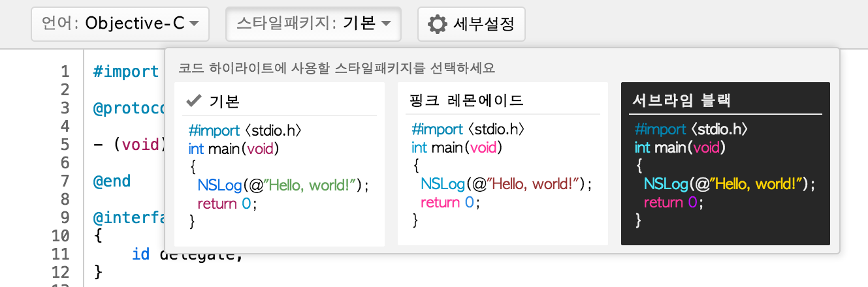Open the 언어 language dropdown
The width and height of the screenshot is (868, 287).
pos(120,24)
